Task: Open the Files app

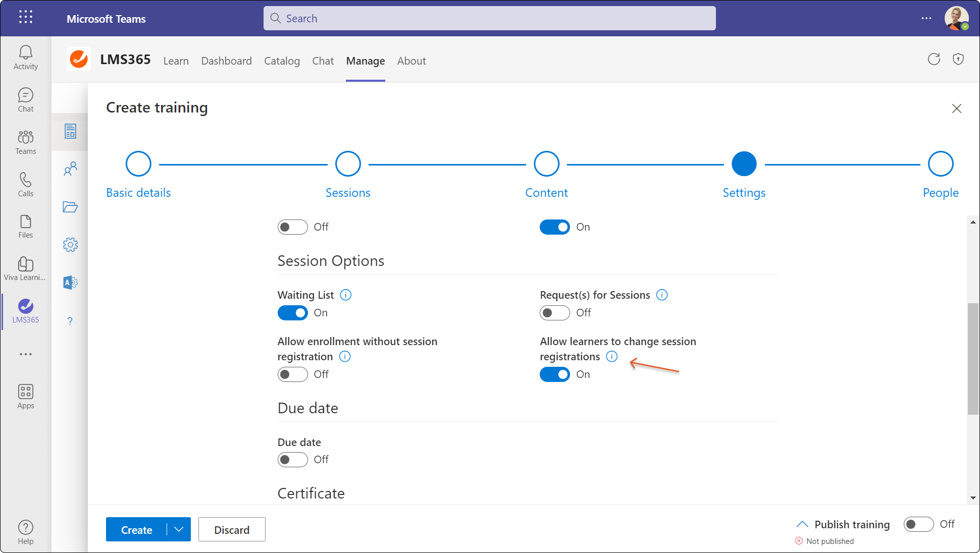Action: (x=26, y=227)
